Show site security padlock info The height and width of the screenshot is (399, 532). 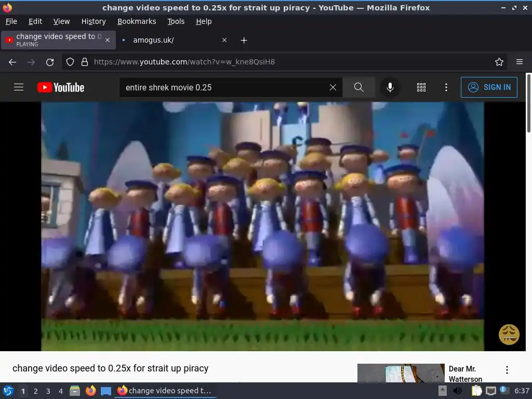point(85,62)
